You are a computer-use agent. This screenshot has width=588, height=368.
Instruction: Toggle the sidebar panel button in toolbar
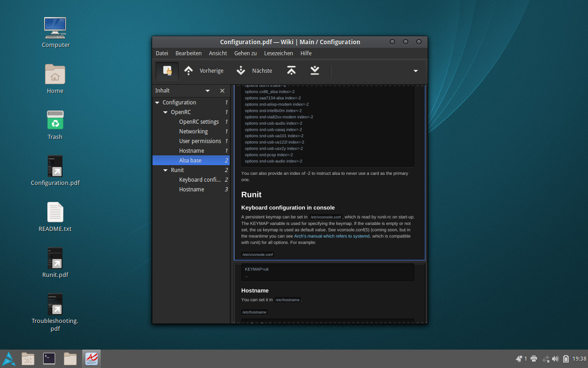pyautogui.click(x=167, y=71)
